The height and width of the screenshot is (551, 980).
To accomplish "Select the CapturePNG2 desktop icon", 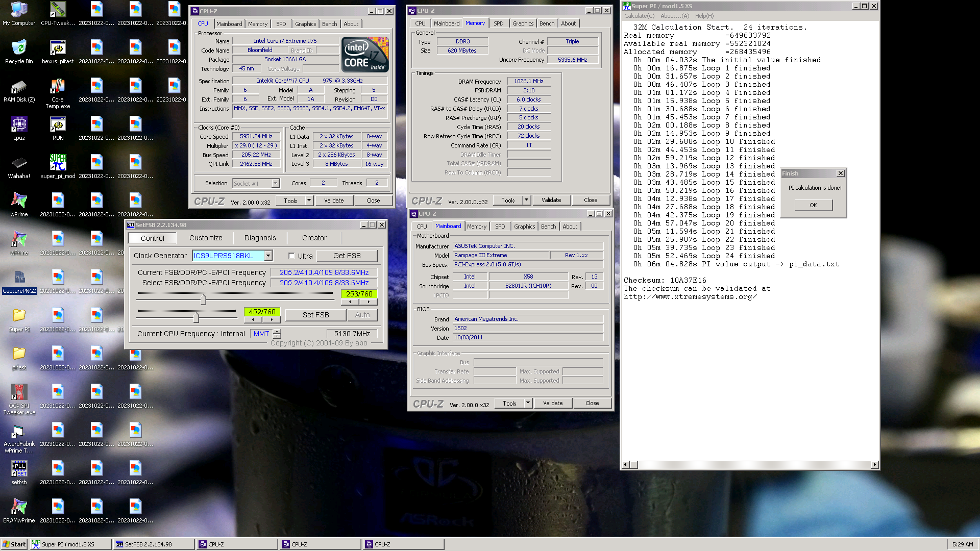I will pos(19,281).
